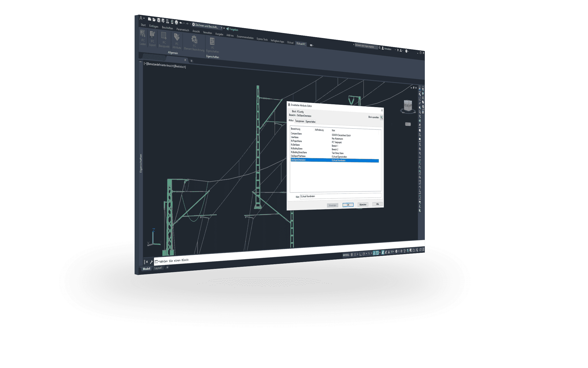
Task: Open the Einfügen ribbon tab
Action: [154, 26]
